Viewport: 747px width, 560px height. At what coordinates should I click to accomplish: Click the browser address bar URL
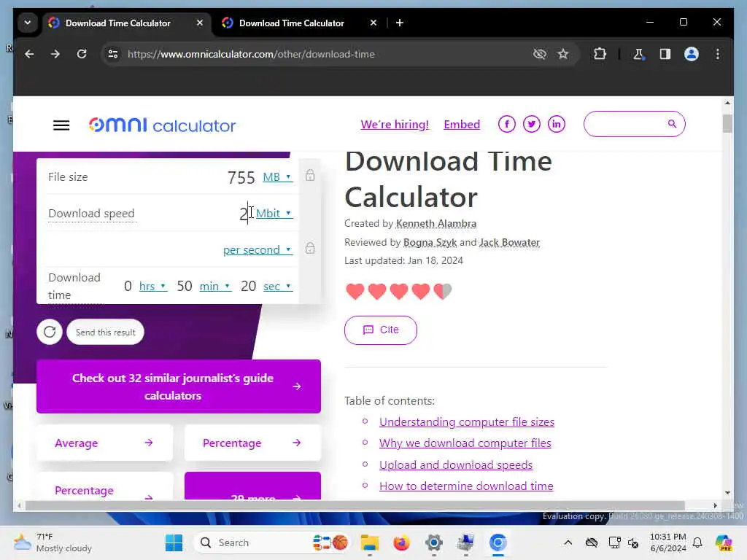(x=251, y=54)
